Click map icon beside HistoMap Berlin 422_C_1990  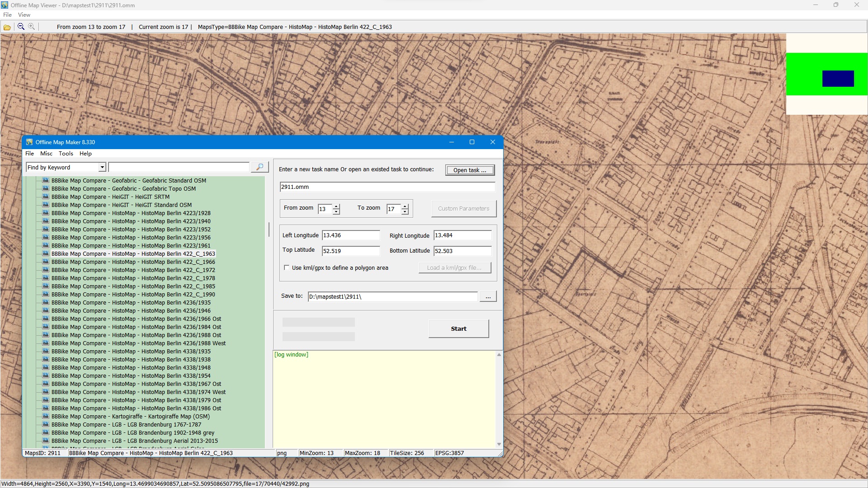(46, 294)
